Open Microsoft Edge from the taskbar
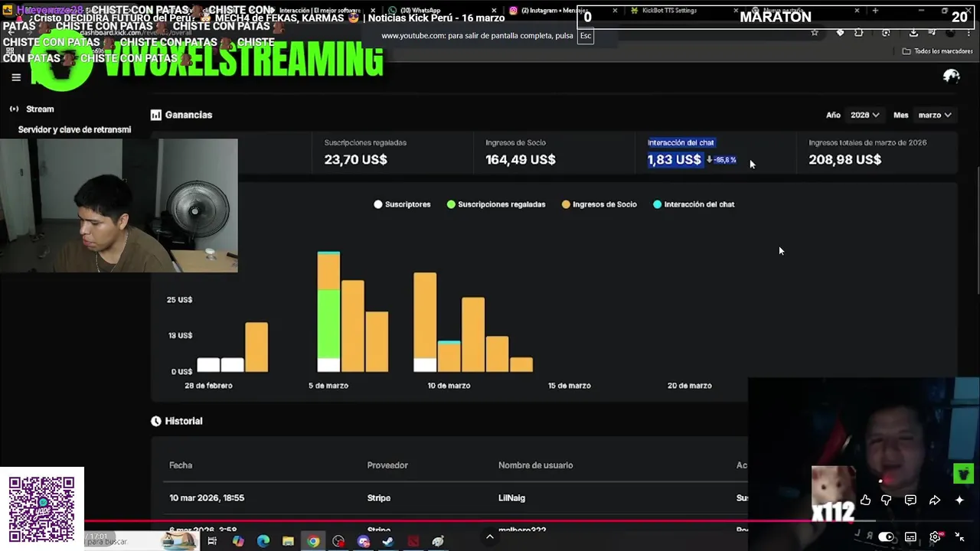The width and height of the screenshot is (980, 551). [263, 542]
